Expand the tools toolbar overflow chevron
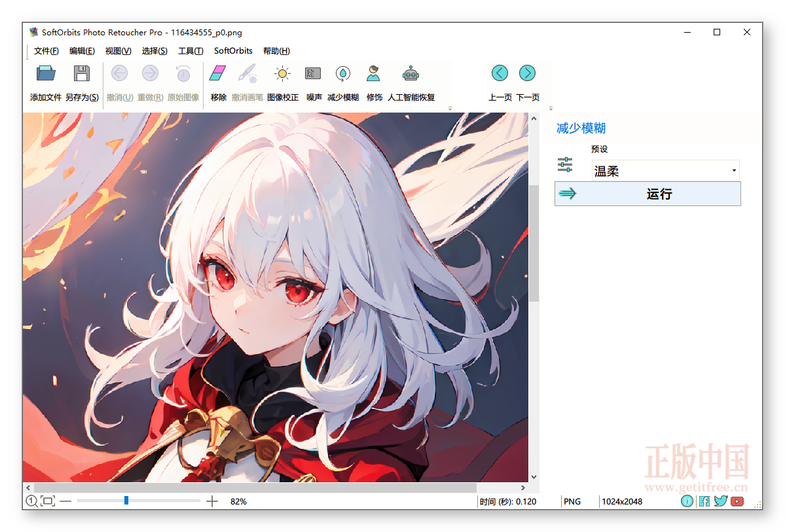This screenshot has height=532, width=785. [450, 108]
